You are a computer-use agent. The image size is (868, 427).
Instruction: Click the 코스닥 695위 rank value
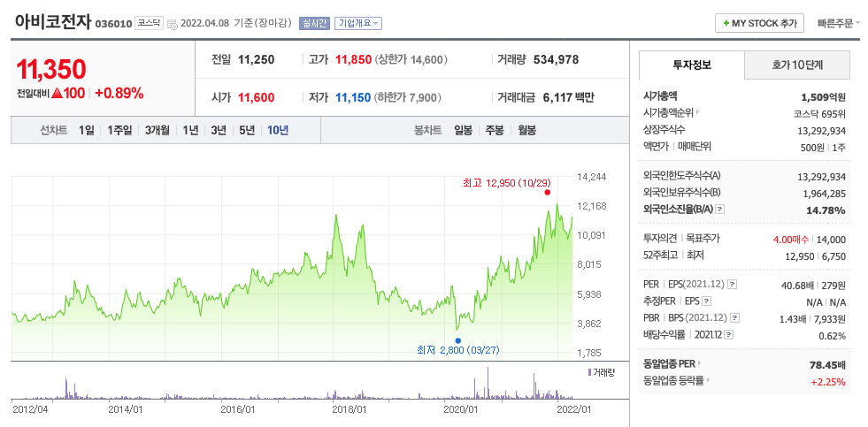click(x=820, y=114)
